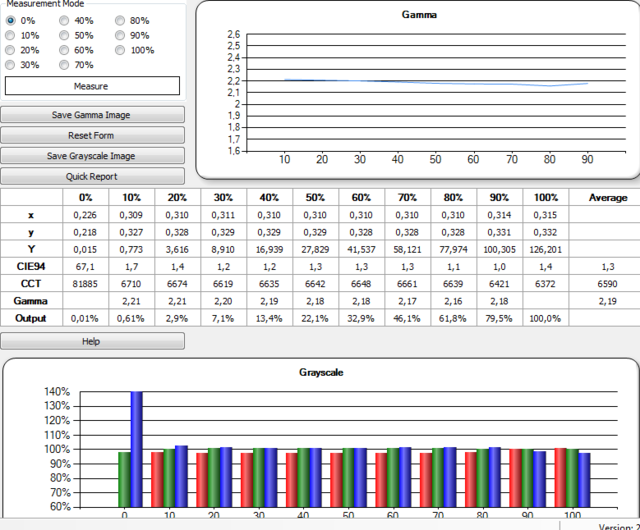Click the Measure button

[92, 86]
